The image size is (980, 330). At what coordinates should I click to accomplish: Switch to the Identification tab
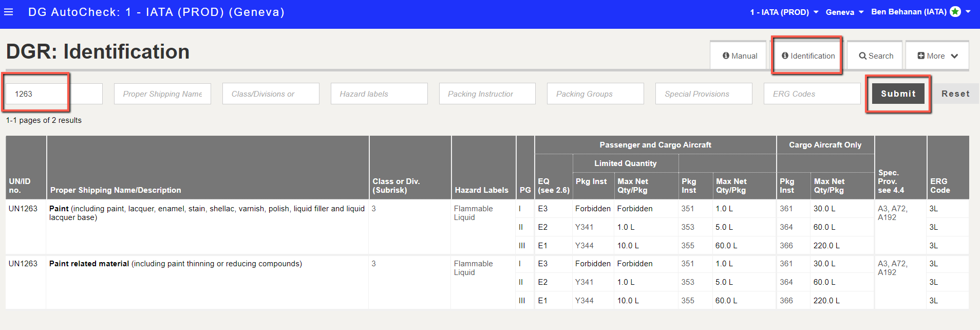808,56
